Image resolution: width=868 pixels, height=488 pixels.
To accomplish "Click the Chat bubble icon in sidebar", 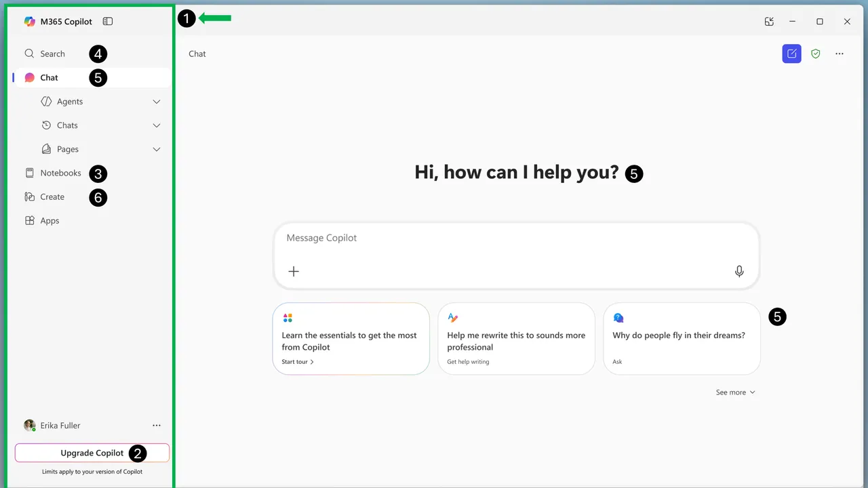I will 29,77.
